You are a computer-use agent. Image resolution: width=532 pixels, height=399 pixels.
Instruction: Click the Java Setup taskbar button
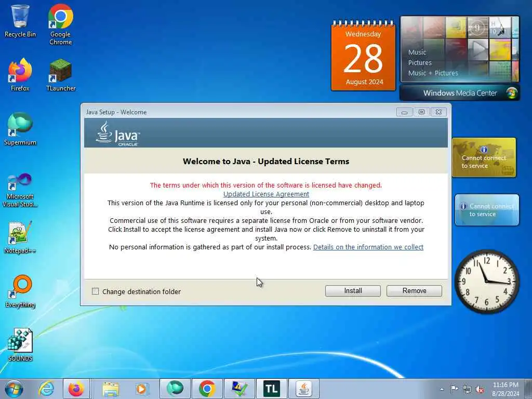coord(303,389)
